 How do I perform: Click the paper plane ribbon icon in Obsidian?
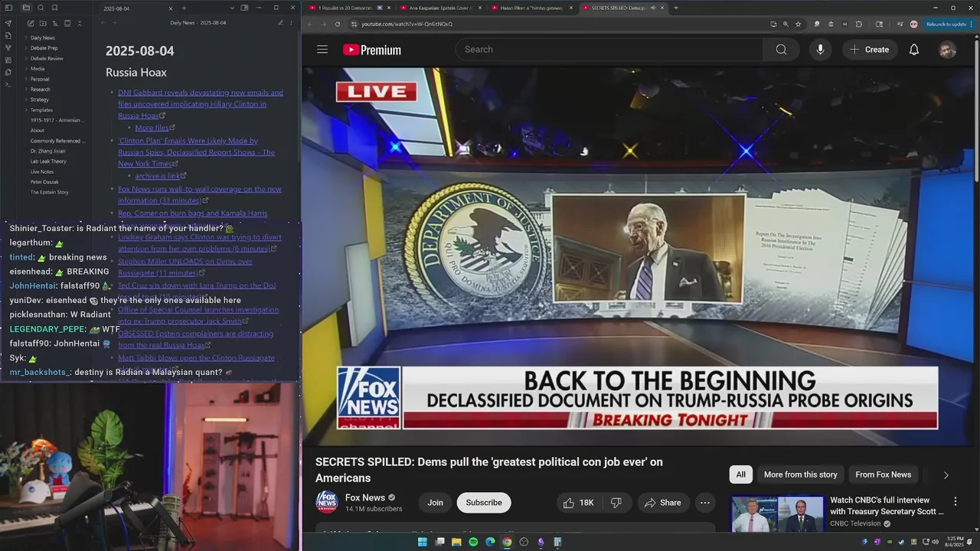(8, 24)
